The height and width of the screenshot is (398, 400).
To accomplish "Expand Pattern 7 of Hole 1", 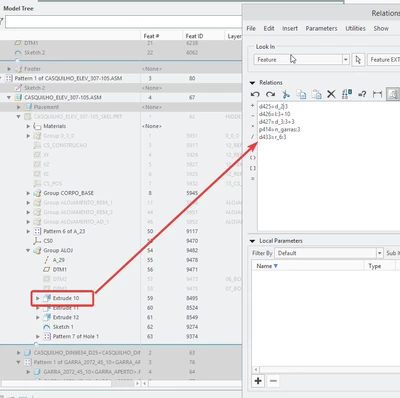I will 38,336.
